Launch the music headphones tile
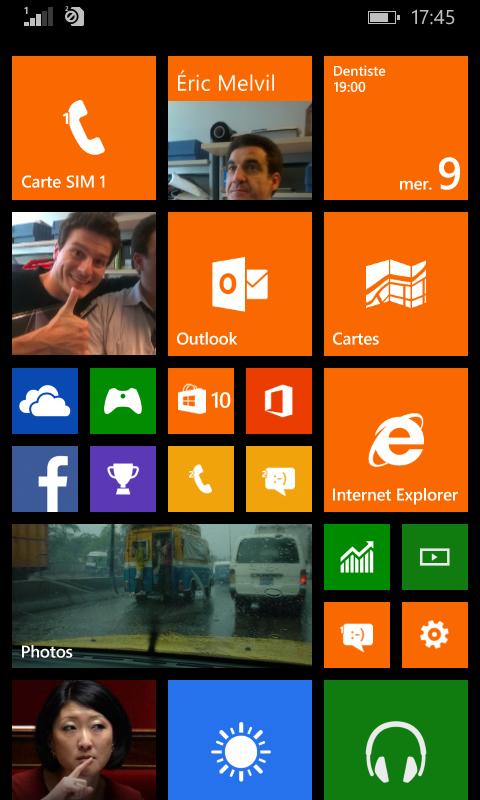Screen dimensions: 480x800 coord(396,740)
